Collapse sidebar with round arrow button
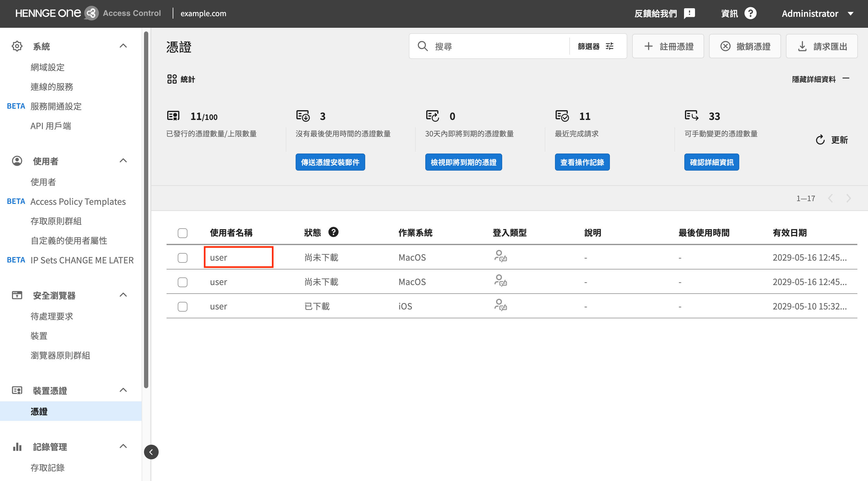This screenshot has width=868, height=481. (151, 452)
